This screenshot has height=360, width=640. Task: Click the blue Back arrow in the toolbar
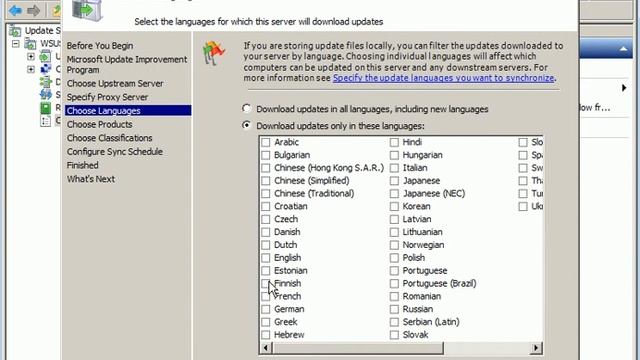(x=16, y=10)
